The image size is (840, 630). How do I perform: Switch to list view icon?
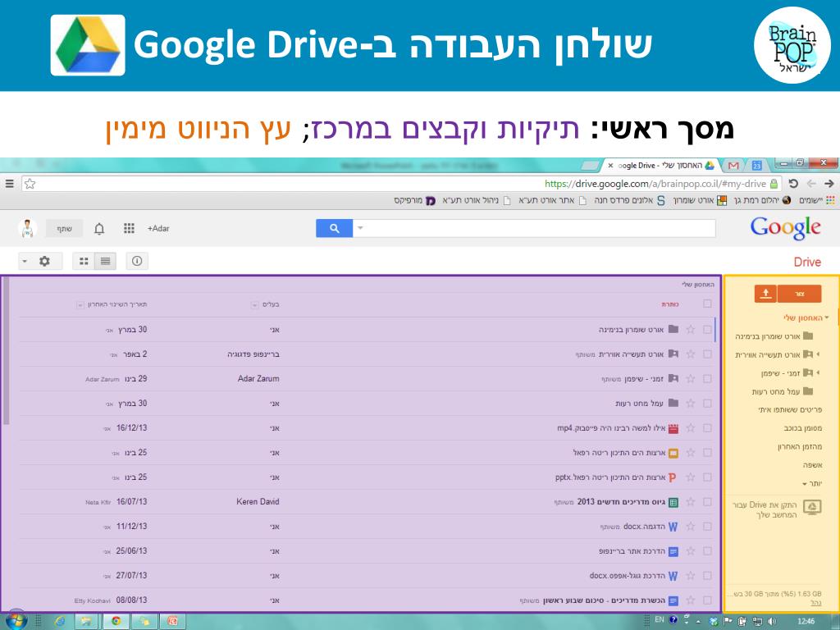(106, 261)
